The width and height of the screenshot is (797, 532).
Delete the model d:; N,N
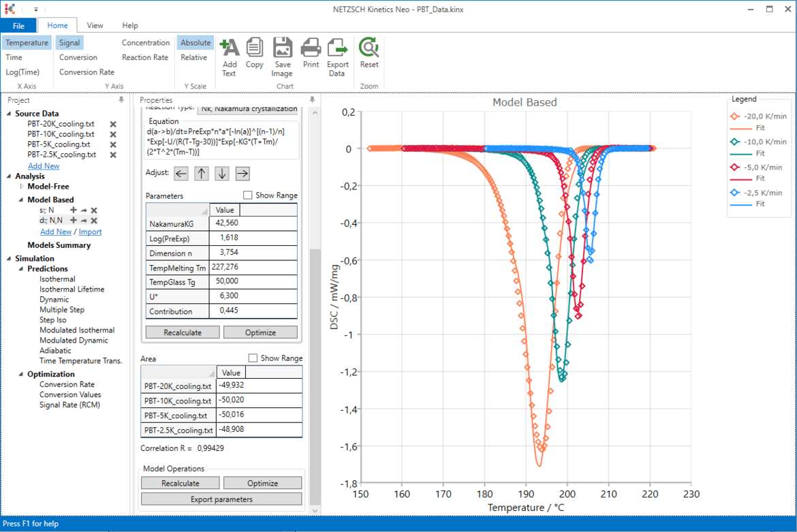tap(94, 220)
